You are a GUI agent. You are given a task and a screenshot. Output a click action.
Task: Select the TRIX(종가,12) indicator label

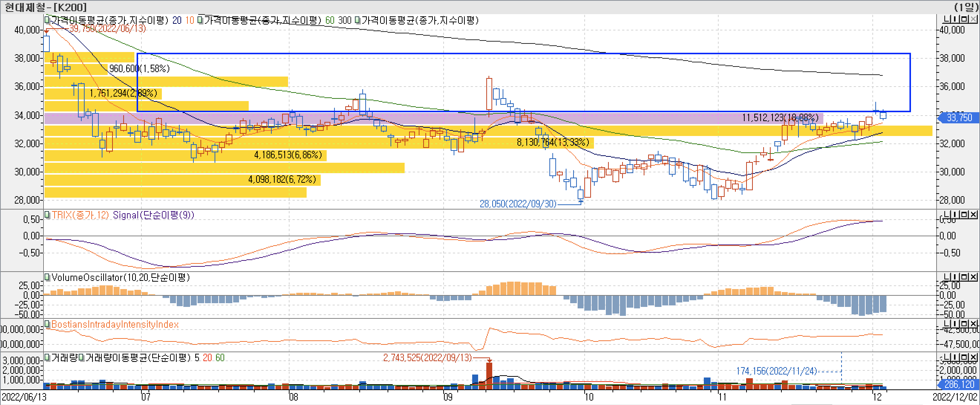point(80,215)
